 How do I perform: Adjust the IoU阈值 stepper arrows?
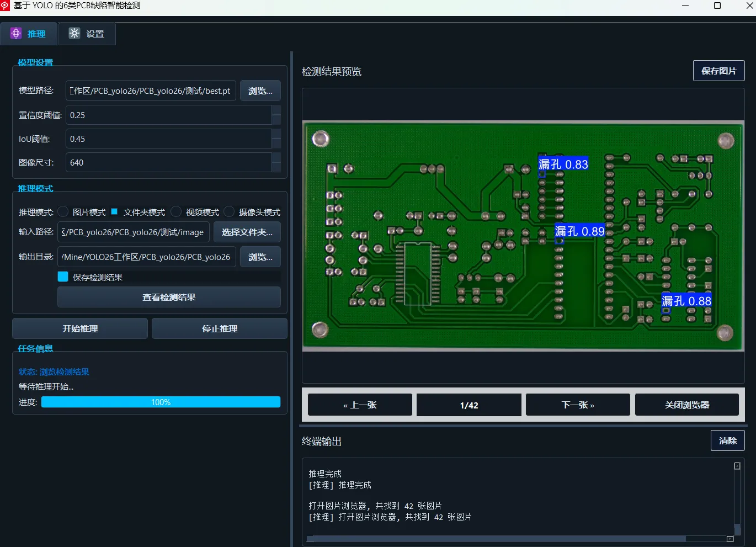coord(276,139)
